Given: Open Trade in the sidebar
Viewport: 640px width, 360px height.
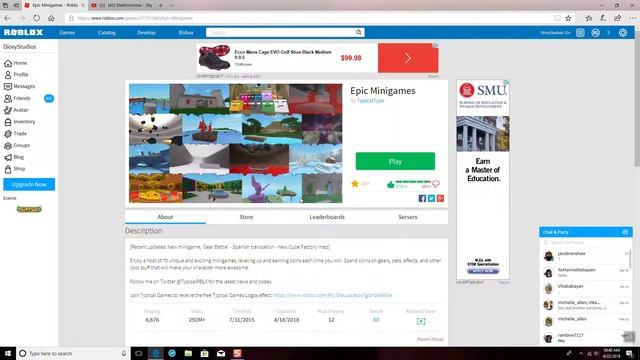Looking at the screenshot, I should (15, 133).
